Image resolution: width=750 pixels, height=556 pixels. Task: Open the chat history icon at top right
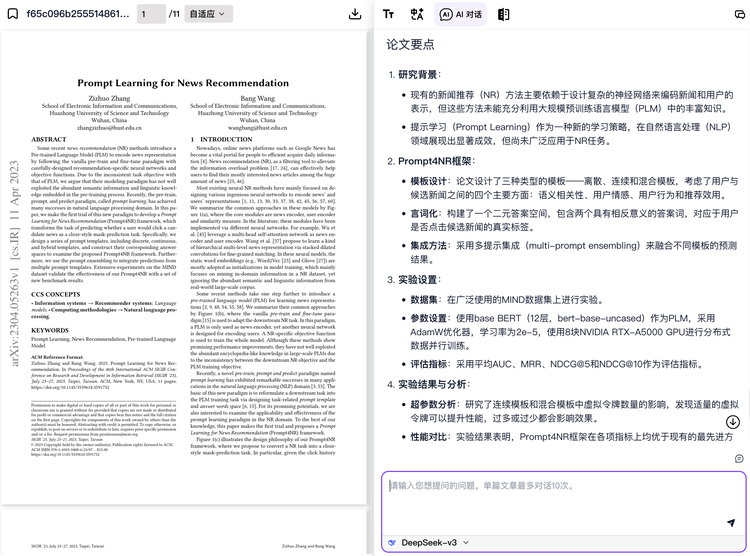[x=739, y=14]
